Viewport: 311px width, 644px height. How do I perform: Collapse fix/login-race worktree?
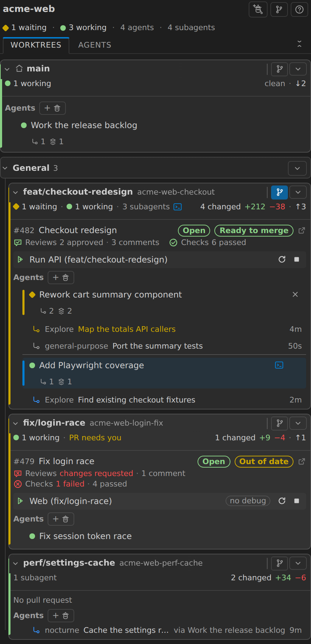15,423
